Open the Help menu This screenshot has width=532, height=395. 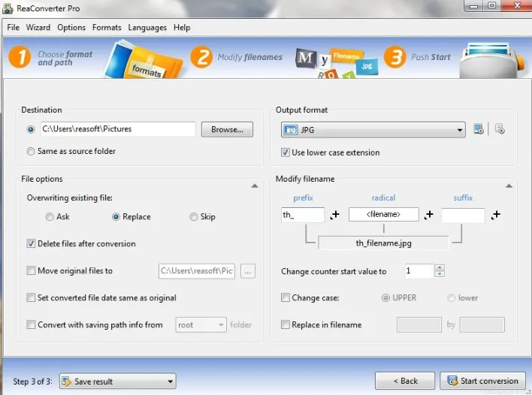pyautogui.click(x=182, y=28)
